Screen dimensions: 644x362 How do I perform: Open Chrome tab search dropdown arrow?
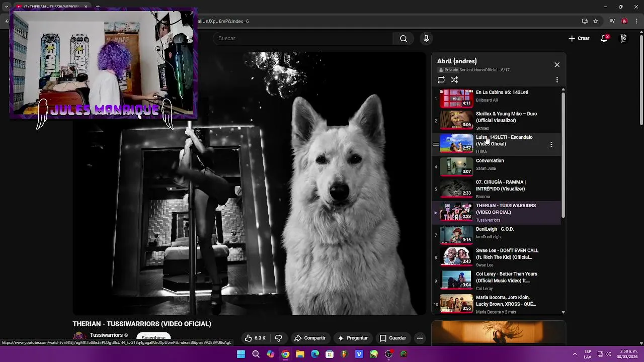pyautogui.click(x=6, y=7)
